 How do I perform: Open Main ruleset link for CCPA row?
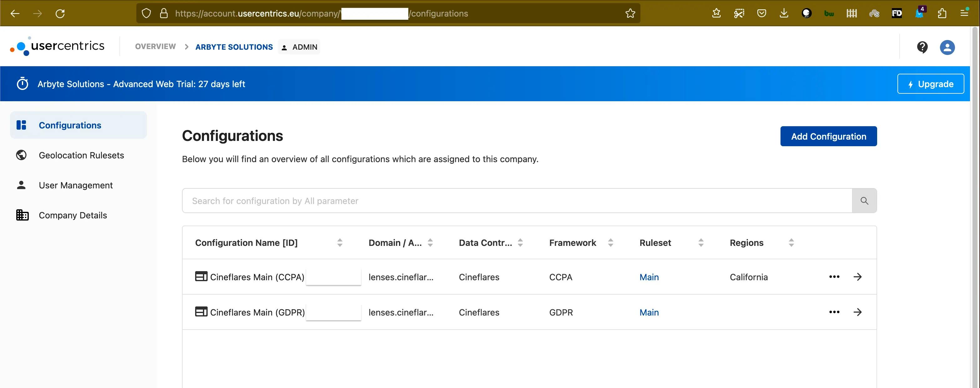point(649,277)
